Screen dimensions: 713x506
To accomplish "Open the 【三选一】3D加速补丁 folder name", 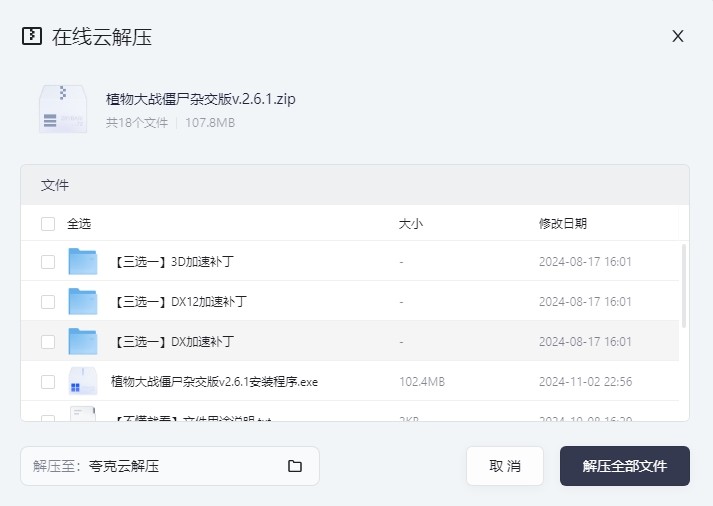I will coord(174,262).
